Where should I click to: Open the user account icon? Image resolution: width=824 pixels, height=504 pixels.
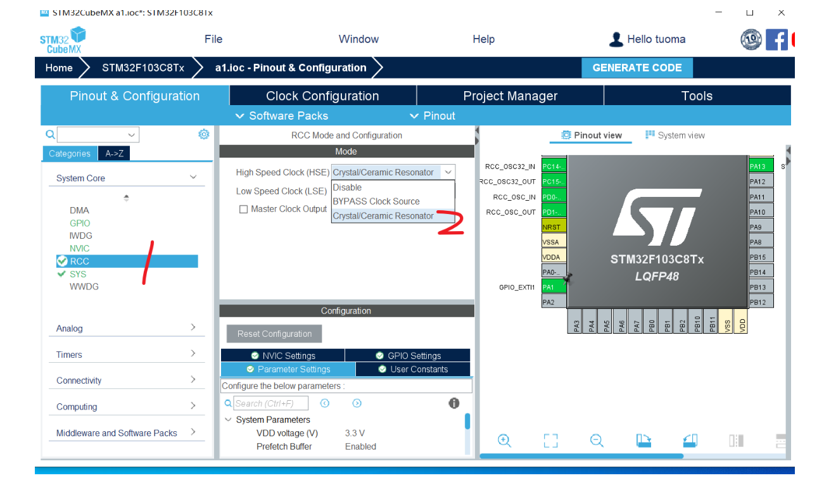[x=616, y=39]
